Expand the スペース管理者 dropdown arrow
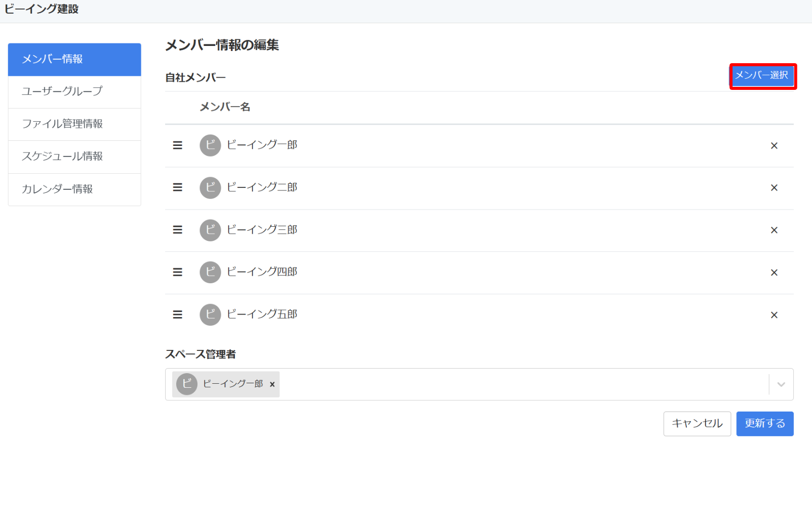 point(781,384)
